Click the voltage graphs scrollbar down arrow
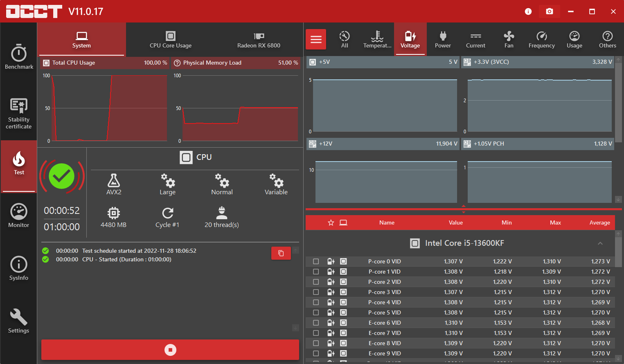The width and height of the screenshot is (624, 364). tap(618, 199)
